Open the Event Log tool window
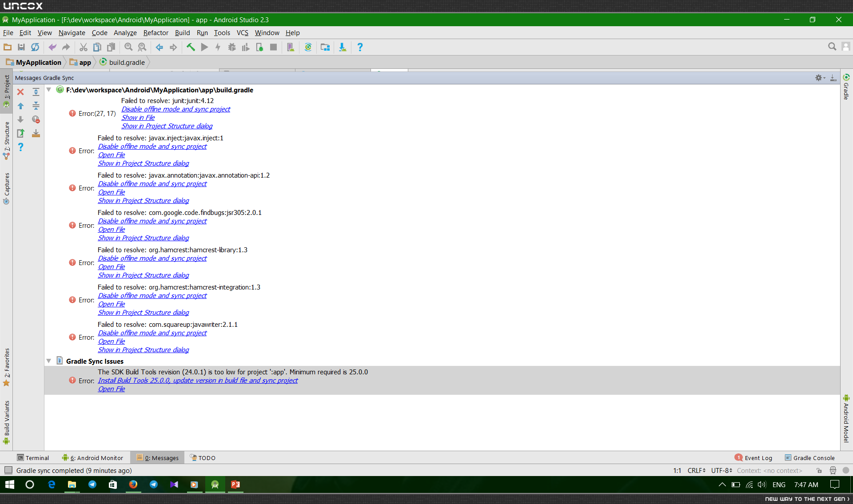 (753, 458)
